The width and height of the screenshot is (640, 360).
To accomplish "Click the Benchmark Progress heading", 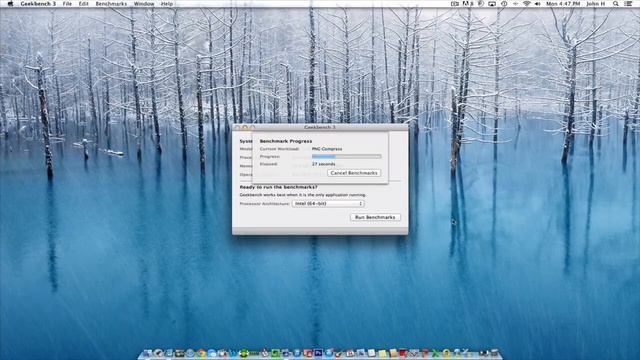I will coord(286,141).
